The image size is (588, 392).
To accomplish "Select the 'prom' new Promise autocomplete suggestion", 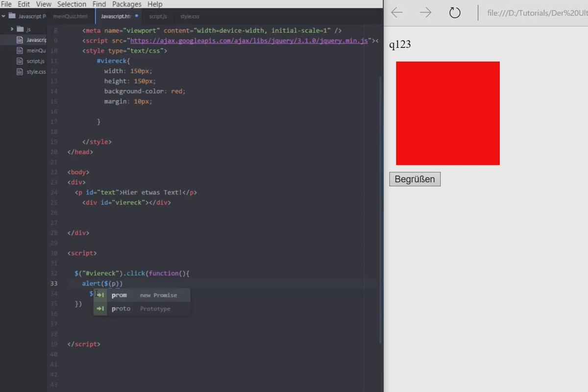I will (142, 295).
